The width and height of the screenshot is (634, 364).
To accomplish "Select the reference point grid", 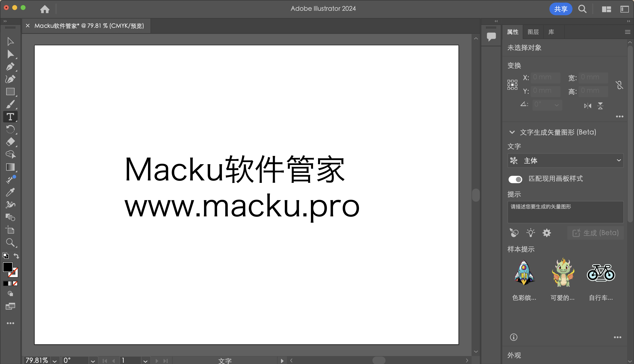I will click(512, 84).
